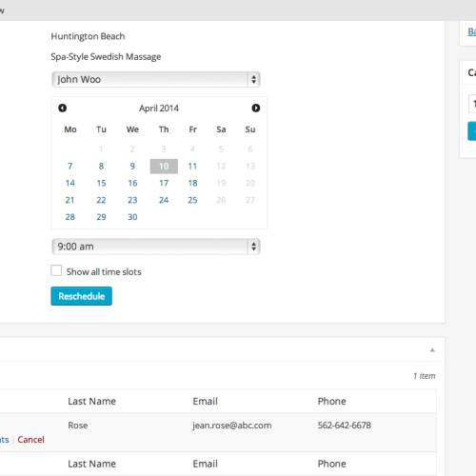Choose April 11 in the calendar
Screen dimensions: 476x476
click(x=192, y=167)
